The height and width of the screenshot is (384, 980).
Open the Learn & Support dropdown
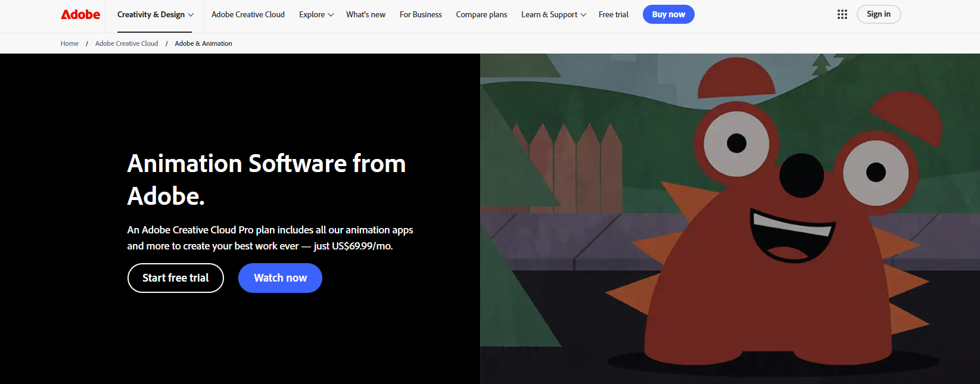tap(553, 14)
